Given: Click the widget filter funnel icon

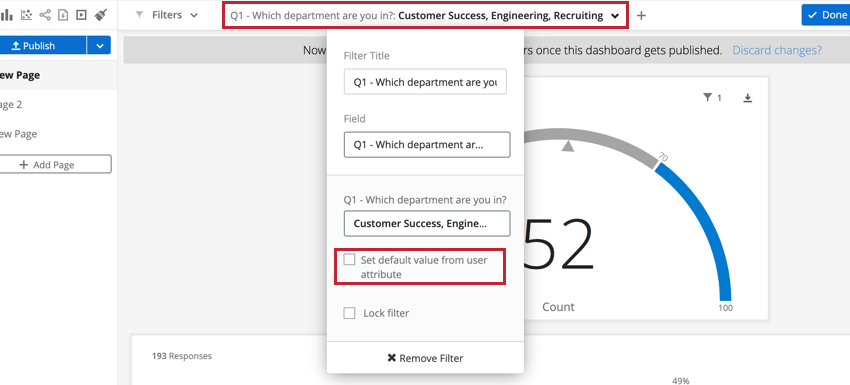Looking at the screenshot, I should click(x=707, y=98).
